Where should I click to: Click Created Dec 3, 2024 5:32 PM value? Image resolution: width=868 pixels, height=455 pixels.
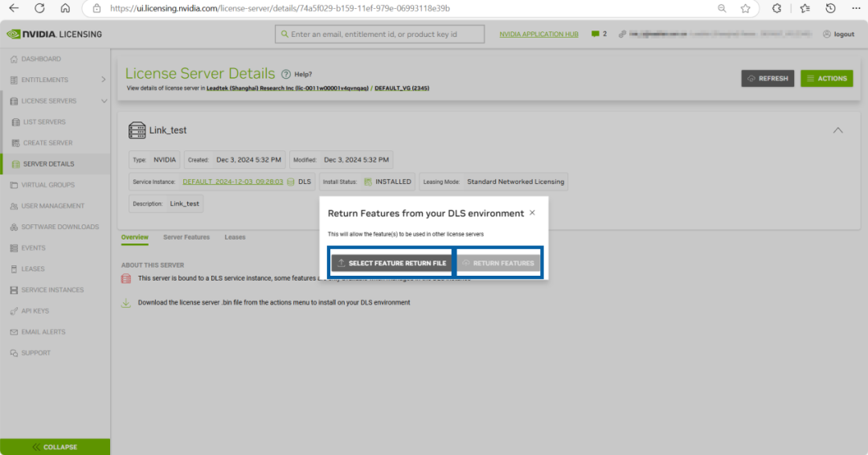pos(248,159)
